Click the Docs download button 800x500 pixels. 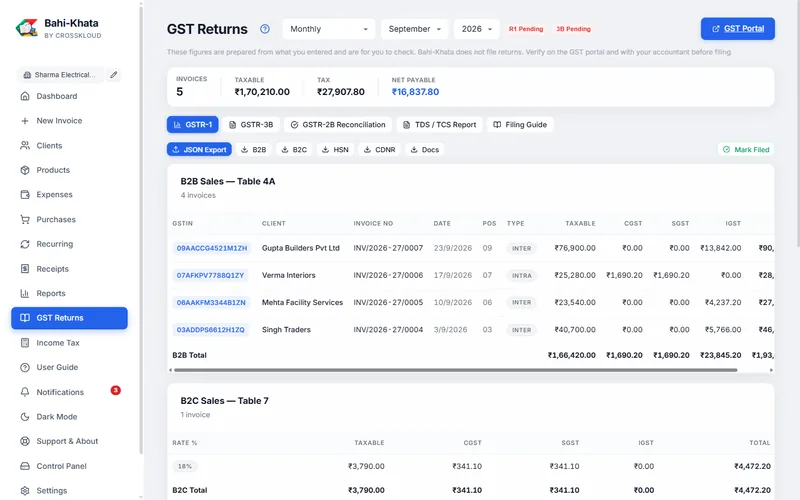tap(424, 149)
